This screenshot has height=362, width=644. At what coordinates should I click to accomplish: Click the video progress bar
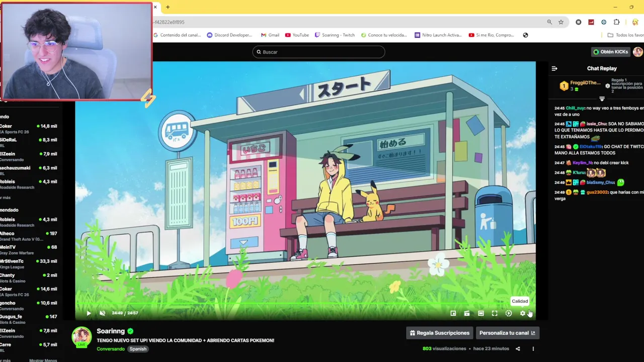point(305,304)
